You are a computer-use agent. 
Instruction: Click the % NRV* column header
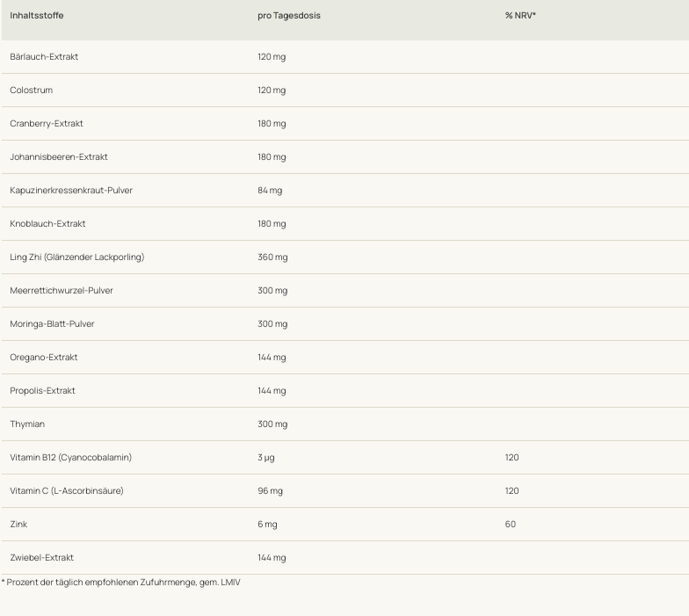pos(520,16)
